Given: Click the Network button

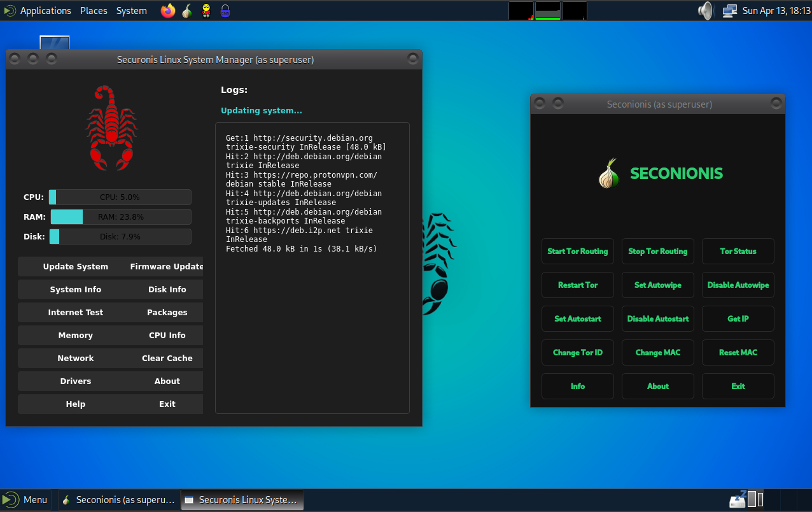Looking at the screenshot, I should tap(75, 359).
